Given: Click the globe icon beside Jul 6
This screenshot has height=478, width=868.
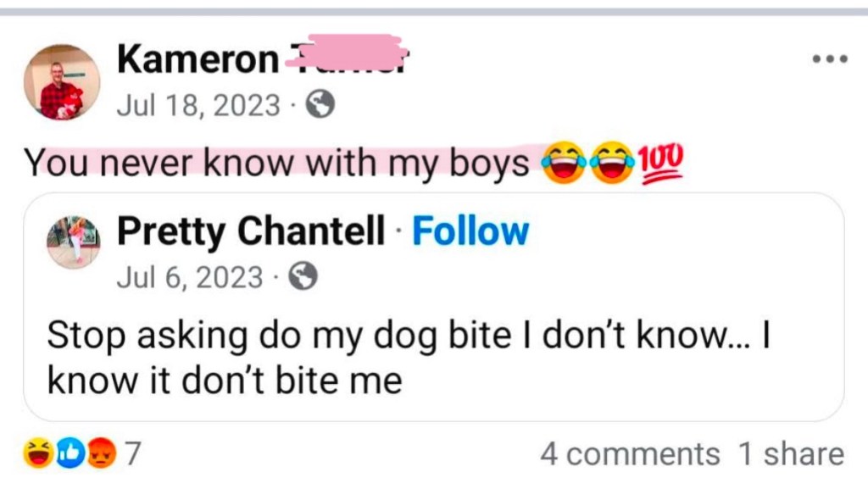Looking at the screenshot, I should 303,277.
